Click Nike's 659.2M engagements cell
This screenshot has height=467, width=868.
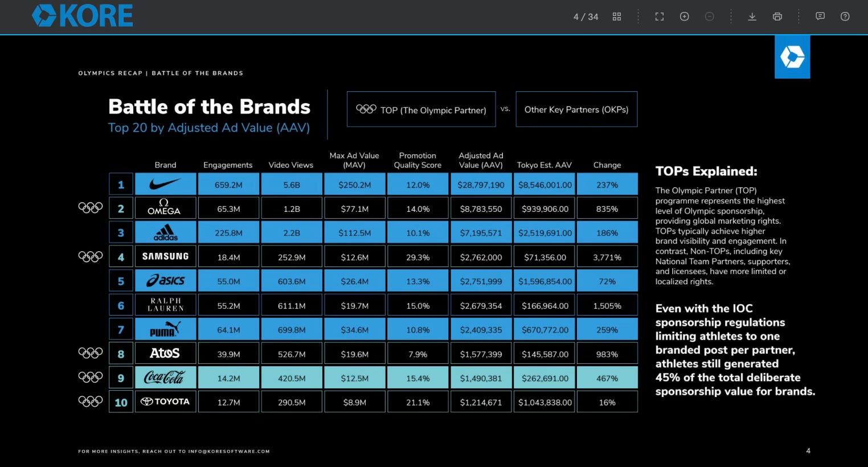[x=228, y=185]
